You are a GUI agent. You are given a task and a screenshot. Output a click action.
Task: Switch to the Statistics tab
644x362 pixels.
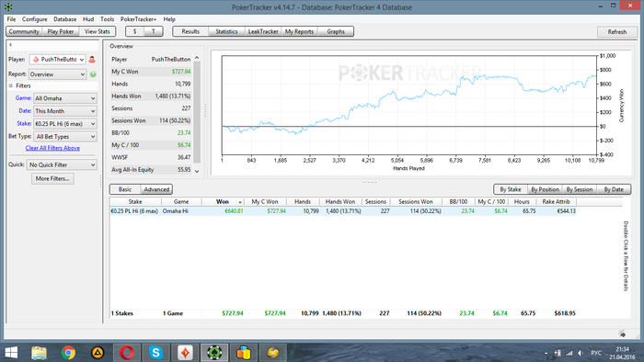(226, 31)
